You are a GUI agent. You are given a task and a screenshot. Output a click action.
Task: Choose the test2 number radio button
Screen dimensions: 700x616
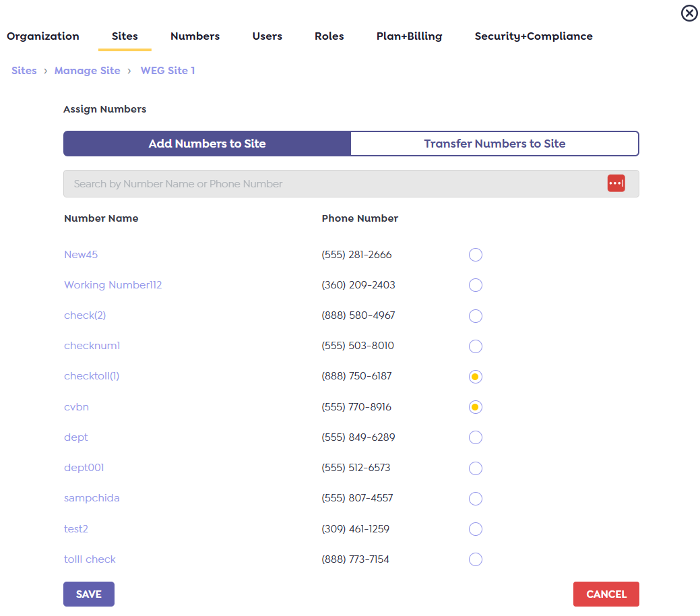tap(476, 529)
